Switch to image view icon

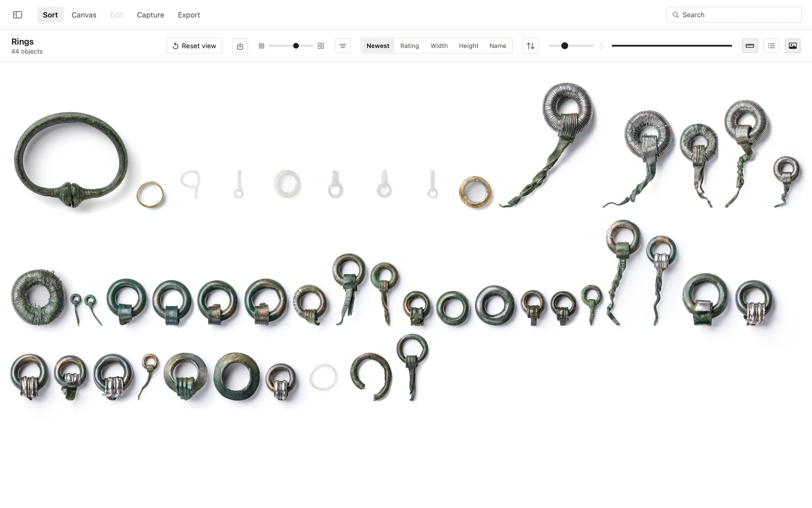[x=793, y=46]
